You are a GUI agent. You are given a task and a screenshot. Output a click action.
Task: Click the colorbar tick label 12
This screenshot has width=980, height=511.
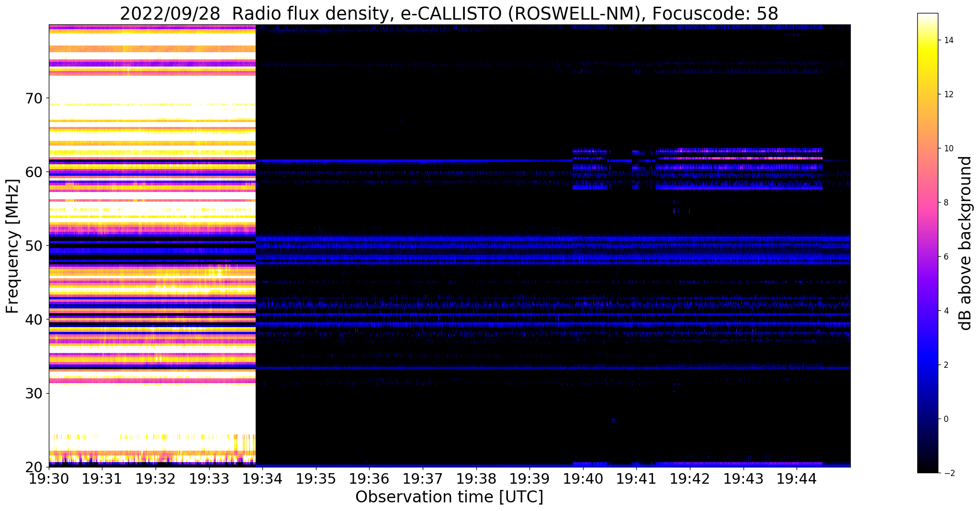pos(948,94)
